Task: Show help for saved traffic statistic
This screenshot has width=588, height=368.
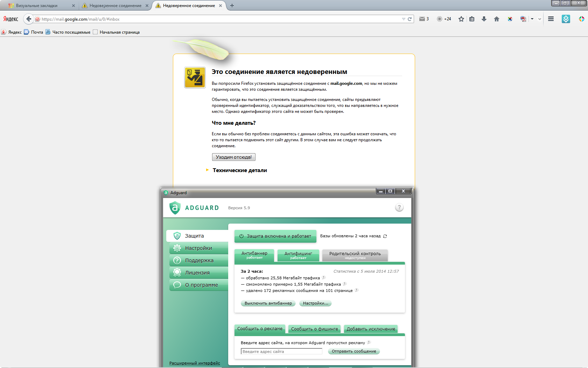Action: (x=344, y=284)
